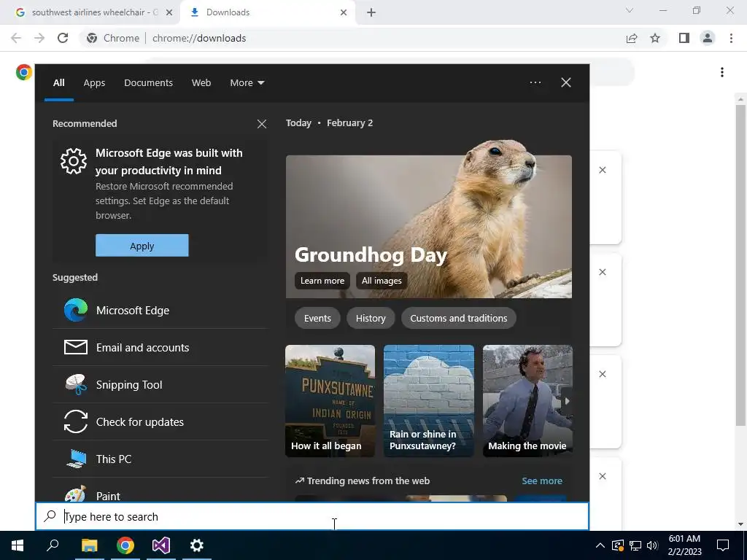The height and width of the screenshot is (560, 747).
Task: Launch Snipping Tool from suggestions
Action: pos(160,385)
